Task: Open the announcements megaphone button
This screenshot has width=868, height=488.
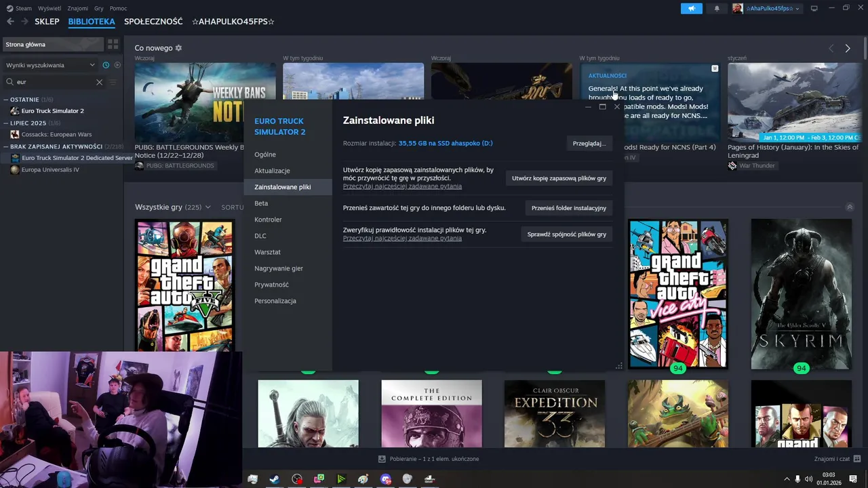Action: [x=692, y=8]
